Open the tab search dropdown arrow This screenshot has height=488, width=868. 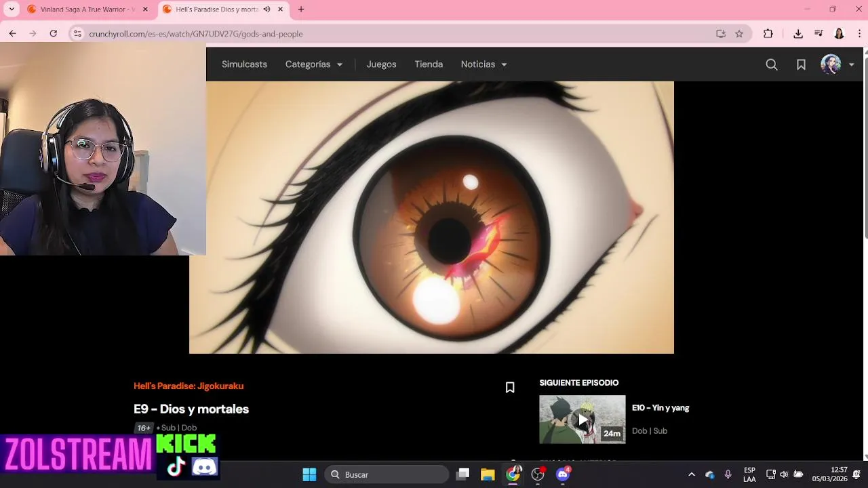(x=12, y=9)
